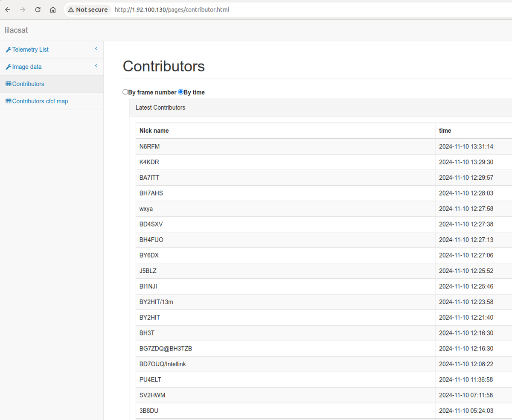
Task: Select the BY6DX nickname cell
Action: [286, 255]
